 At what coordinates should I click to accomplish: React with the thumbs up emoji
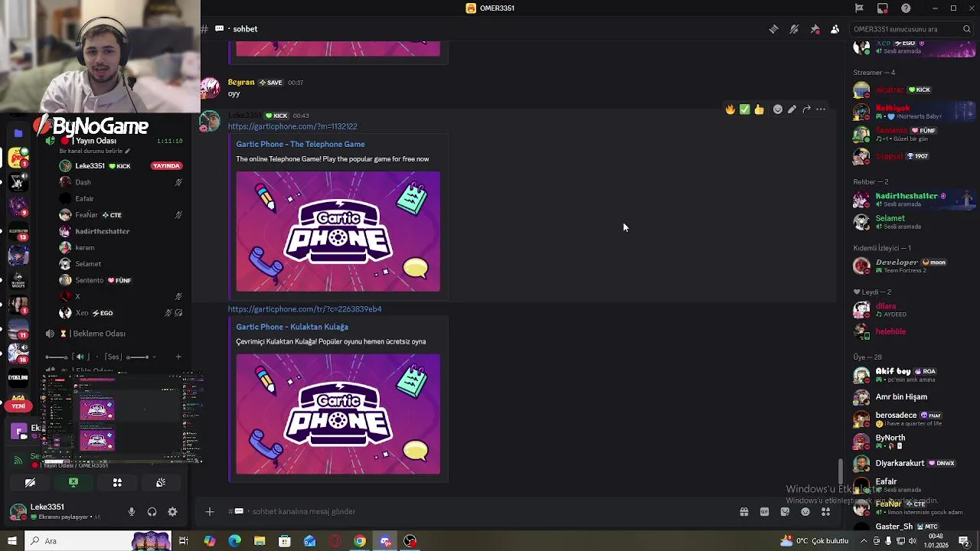(759, 109)
